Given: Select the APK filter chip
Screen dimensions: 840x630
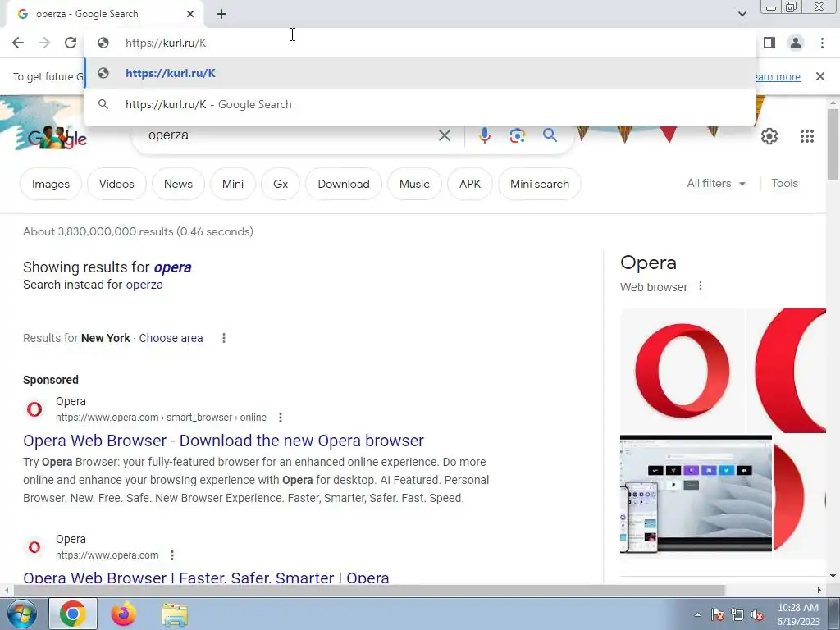Looking at the screenshot, I should (x=470, y=184).
